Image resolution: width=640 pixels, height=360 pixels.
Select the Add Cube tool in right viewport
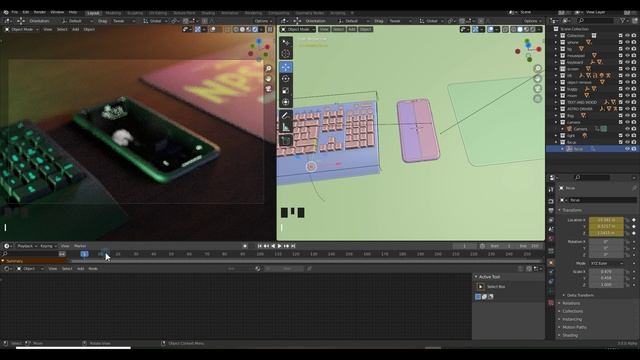tap(286, 141)
